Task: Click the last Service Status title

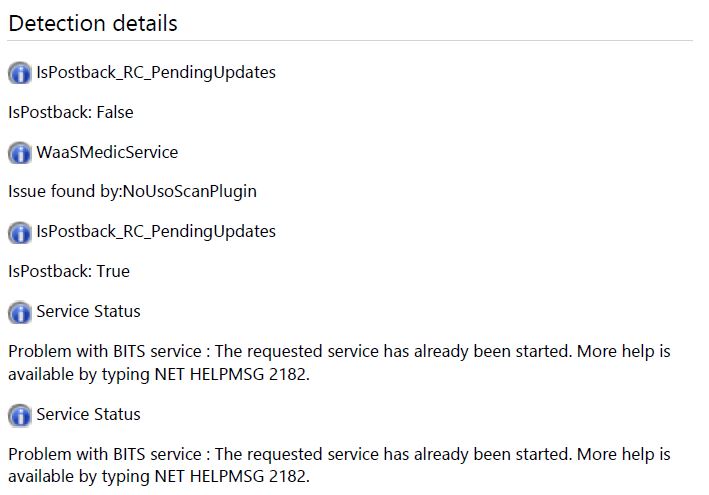Action: pos(88,414)
